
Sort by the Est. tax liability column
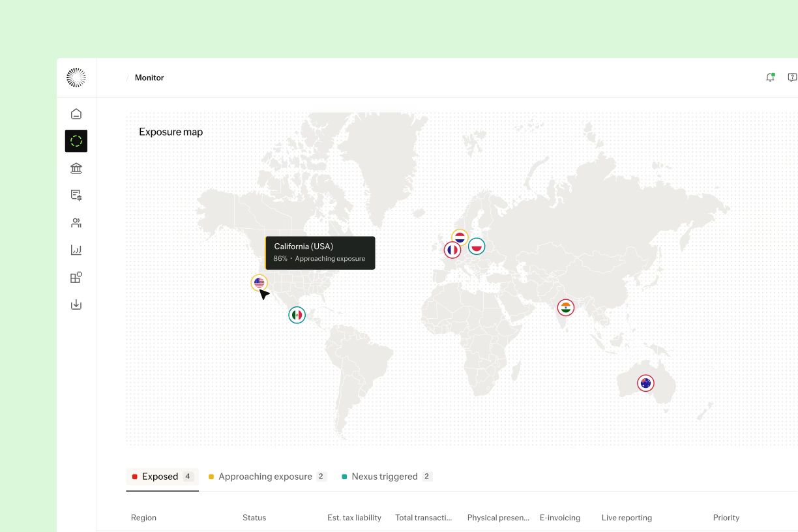tap(354, 518)
